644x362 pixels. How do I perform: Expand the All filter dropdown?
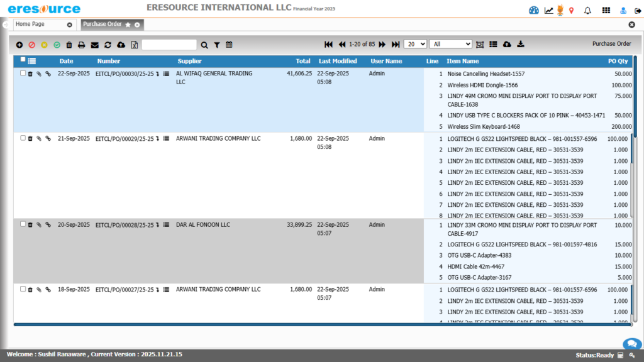pyautogui.click(x=450, y=44)
